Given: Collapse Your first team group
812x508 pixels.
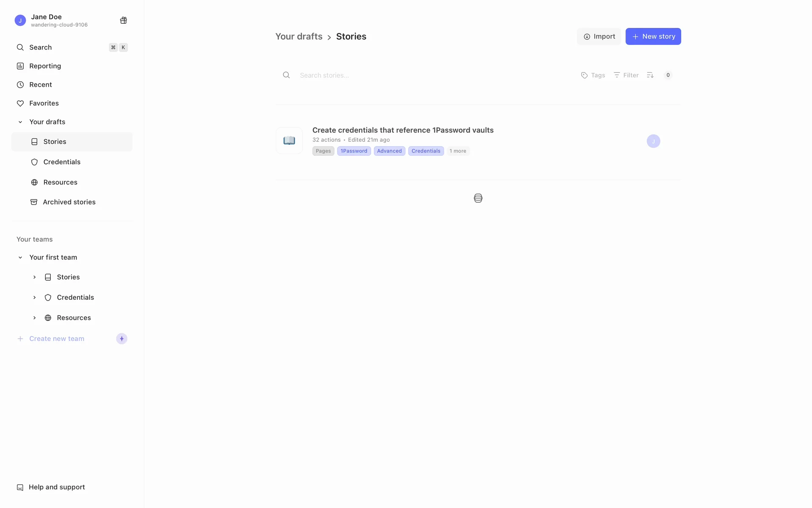Looking at the screenshot, I should [20, 257].
